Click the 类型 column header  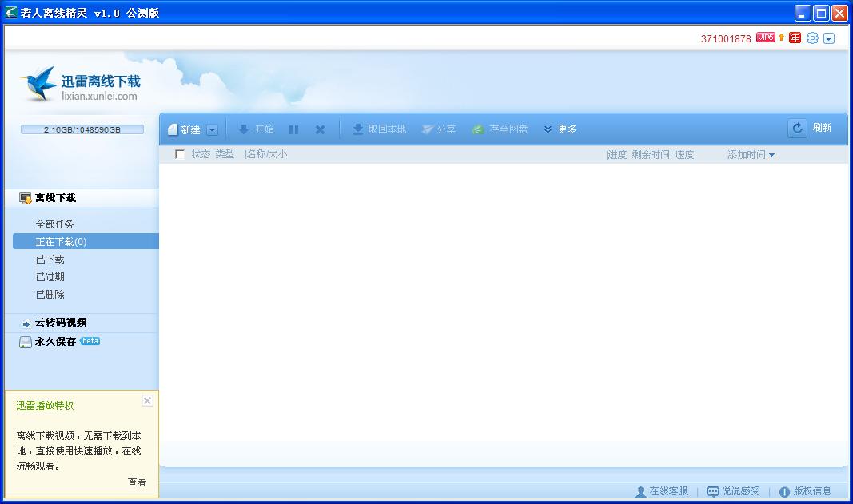pyautogui.click(x=225, y=154)
